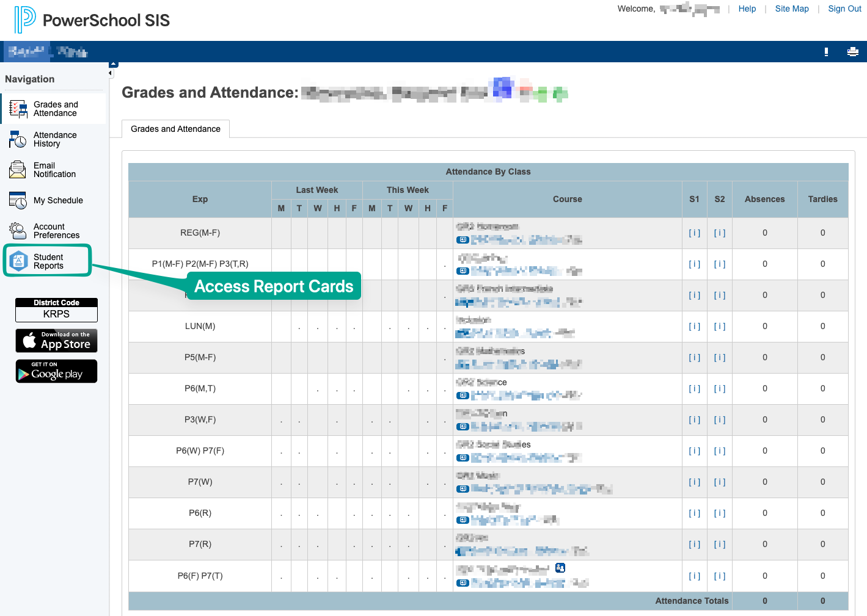Collapse the navigation panel using the left arrow
Screen dimensions: 867x616
(x=111, y=73)
